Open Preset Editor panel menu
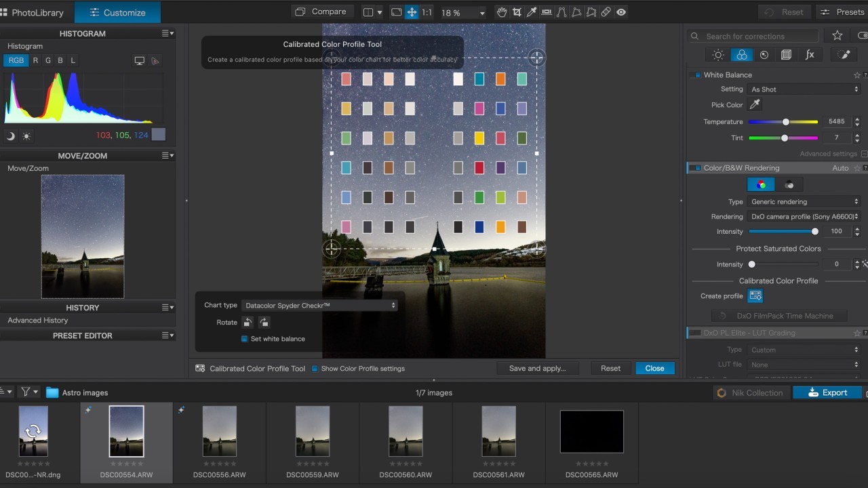This screenshot has width=868, height=488. point(168,335)
